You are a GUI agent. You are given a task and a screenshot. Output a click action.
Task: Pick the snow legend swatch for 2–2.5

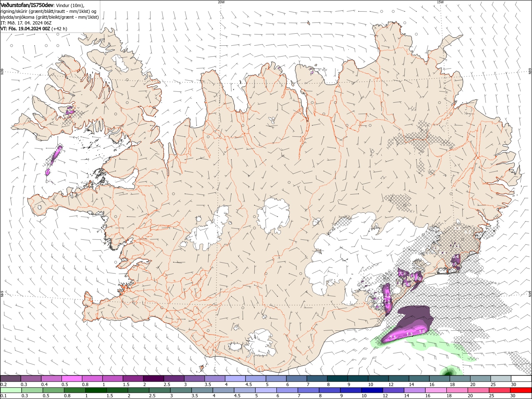(x=153, y=379)
